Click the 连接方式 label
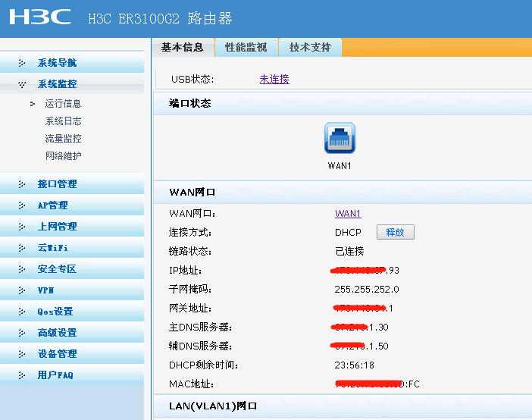Image resolution: width=532 pixels, height=420 pixels. [x=190, y=232]
